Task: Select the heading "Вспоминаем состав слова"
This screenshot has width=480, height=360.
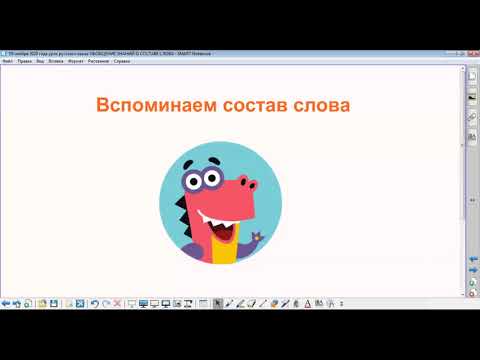Action: pyautogui.click(x=223, y=106)
